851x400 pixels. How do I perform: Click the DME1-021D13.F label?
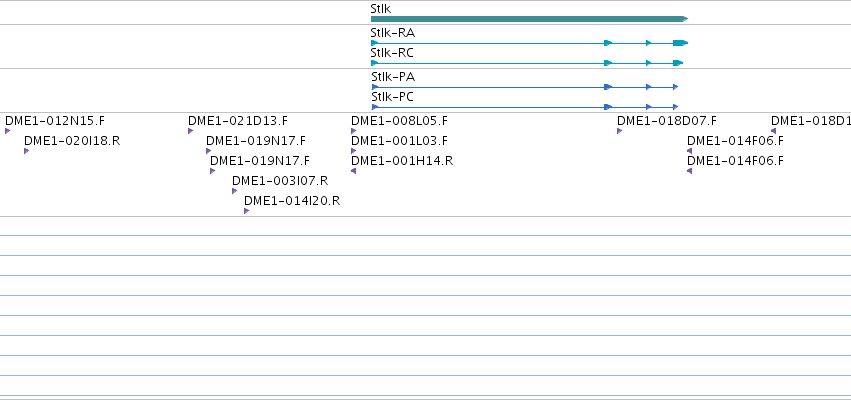coord(238,121)
